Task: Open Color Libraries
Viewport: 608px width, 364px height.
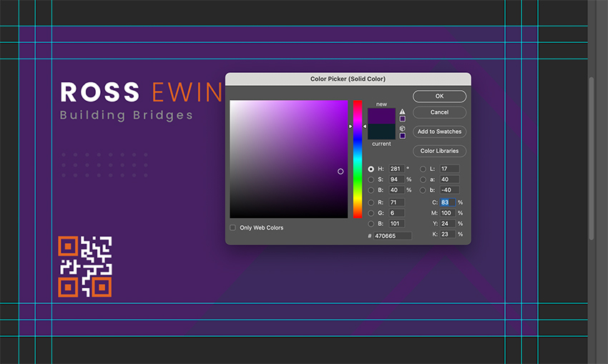Action: (x=439, y=151)
